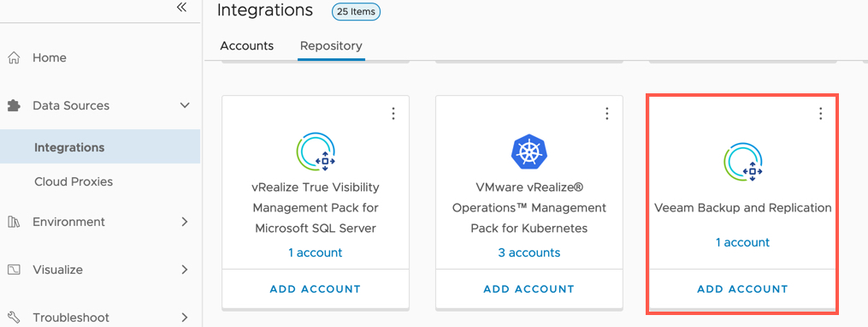Click the Integrations page heading
This screenshot has height=327, width=868.
point(265,10)
